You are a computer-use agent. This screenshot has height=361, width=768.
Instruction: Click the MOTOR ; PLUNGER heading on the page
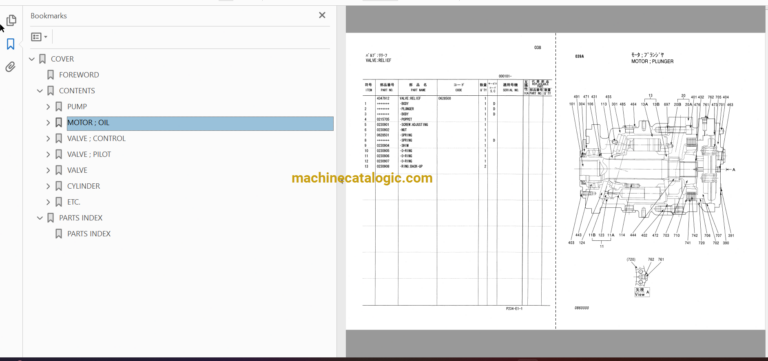point(652,62)
